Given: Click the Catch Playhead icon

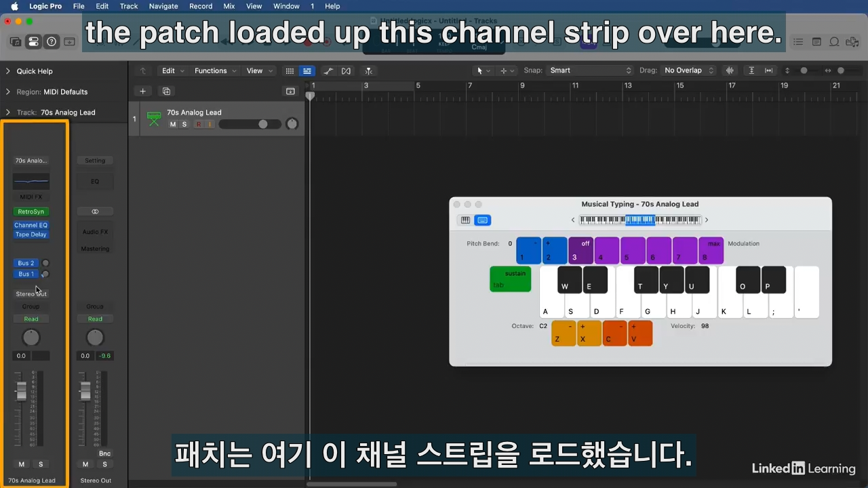Looking at the screenshot, I should (368, 70).
